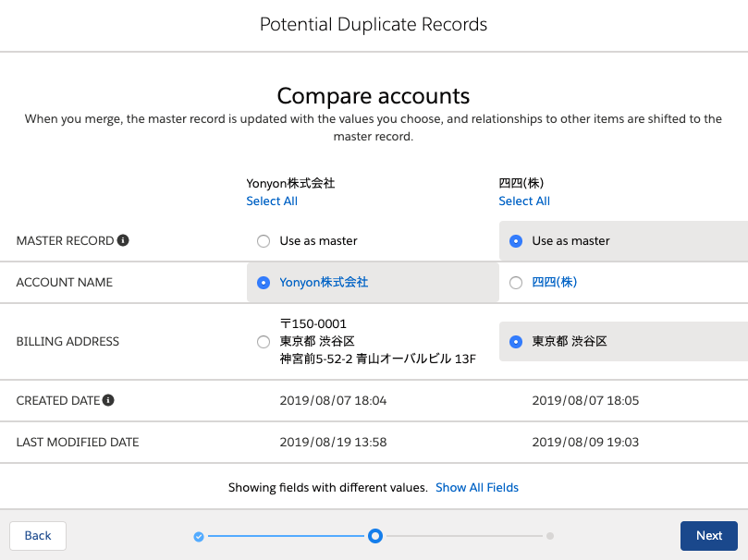Choose Yonyon株式会社 record as master

click(x=264, y=241)
